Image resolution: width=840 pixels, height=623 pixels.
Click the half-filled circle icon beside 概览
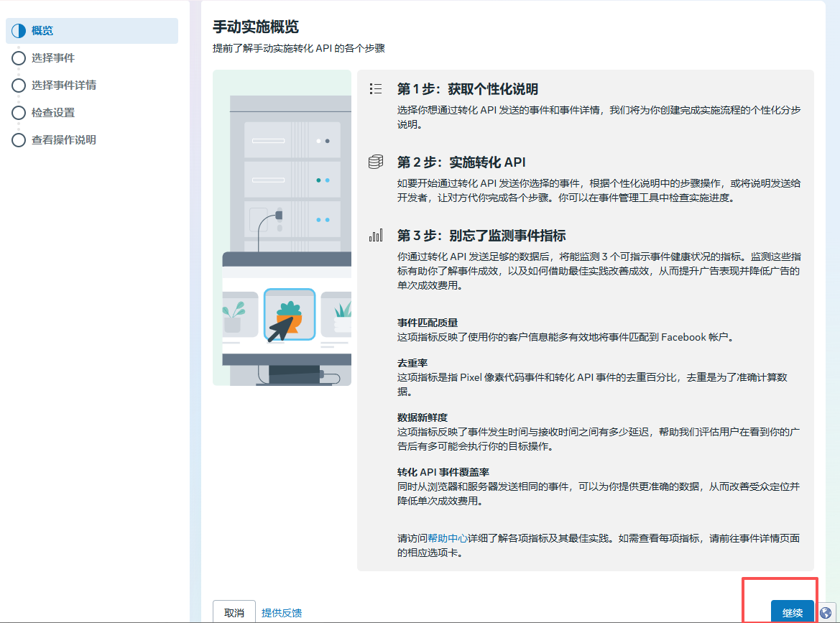point(19,31)
